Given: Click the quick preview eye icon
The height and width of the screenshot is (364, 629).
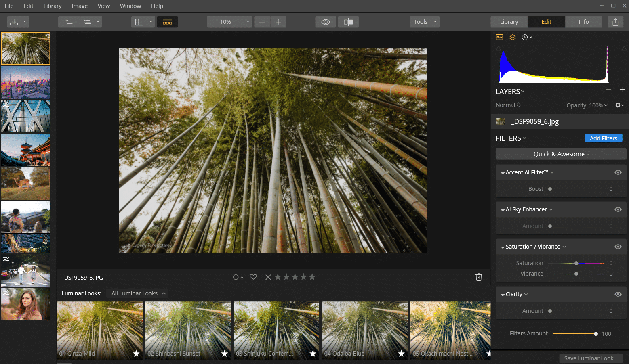Looking at the screenshot, I should [x=326, y=22].
